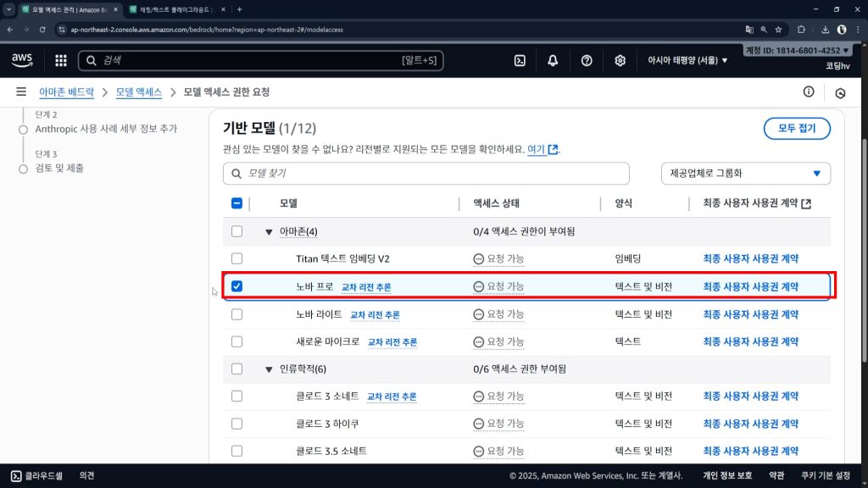Open the browser downloads icon

825,30
